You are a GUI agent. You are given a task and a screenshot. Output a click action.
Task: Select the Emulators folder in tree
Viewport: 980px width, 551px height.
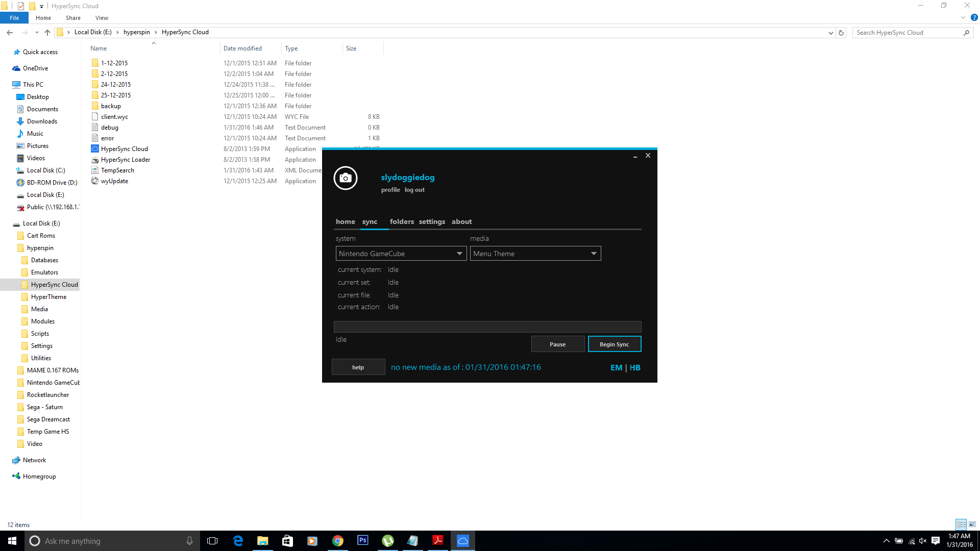[44, 272]
